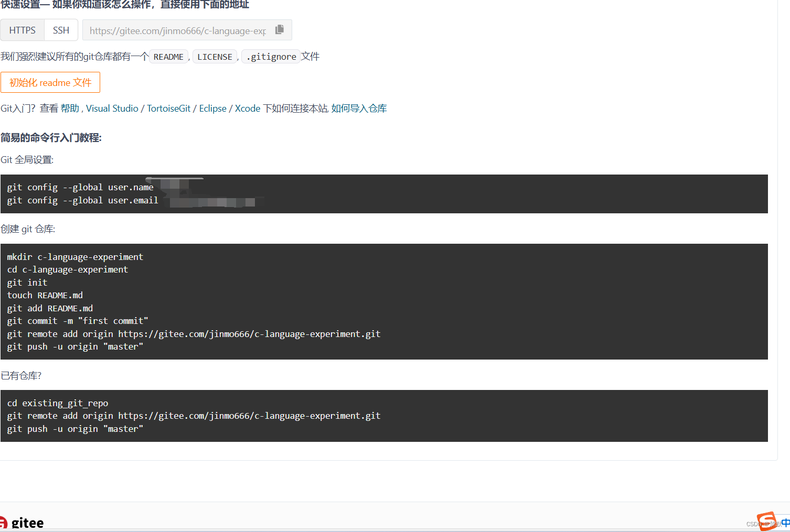Screen dimensions: 790x532
Task: Click the .gitignore tag text
Action: click(x=271, y=57)
